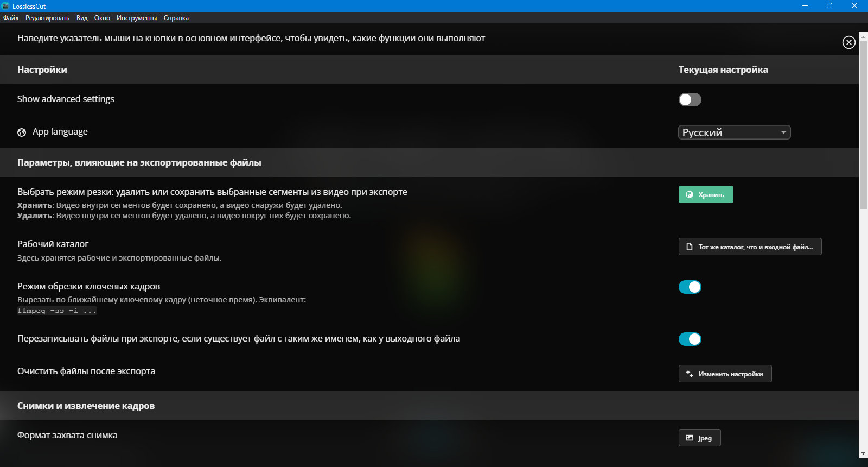Close the settings panel with the X icon
The image size is (868, 467).
pos(849,42)
